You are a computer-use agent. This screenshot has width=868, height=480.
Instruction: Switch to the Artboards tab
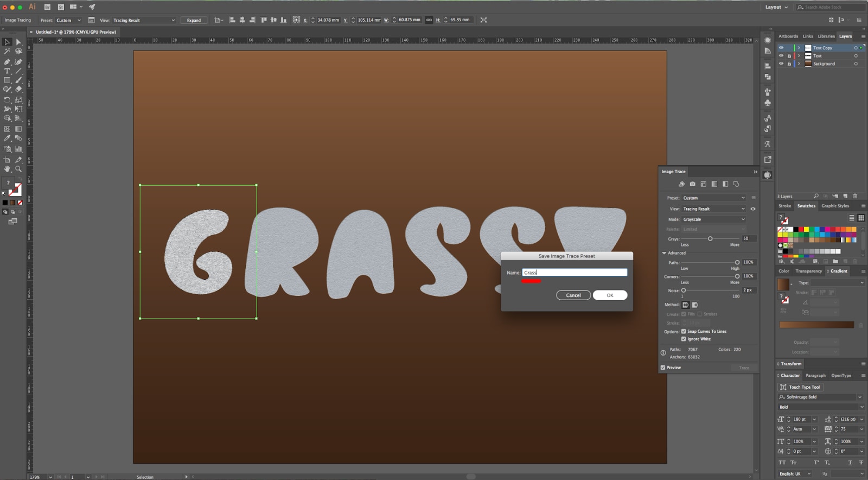(788, 36)
